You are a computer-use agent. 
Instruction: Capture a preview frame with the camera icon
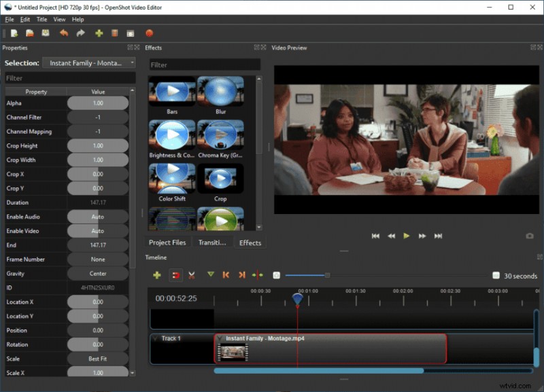pyautogui.click(x=529, y=235)
